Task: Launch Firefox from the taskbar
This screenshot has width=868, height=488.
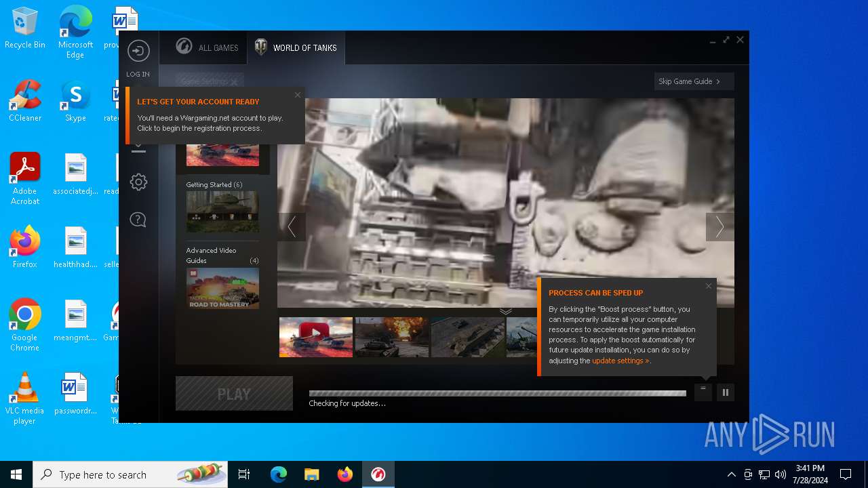Action: point(345,474)
